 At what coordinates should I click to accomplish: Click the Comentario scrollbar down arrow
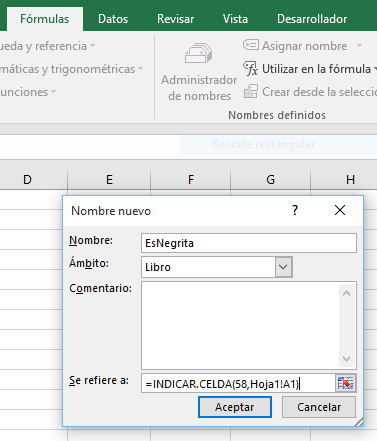347,359
